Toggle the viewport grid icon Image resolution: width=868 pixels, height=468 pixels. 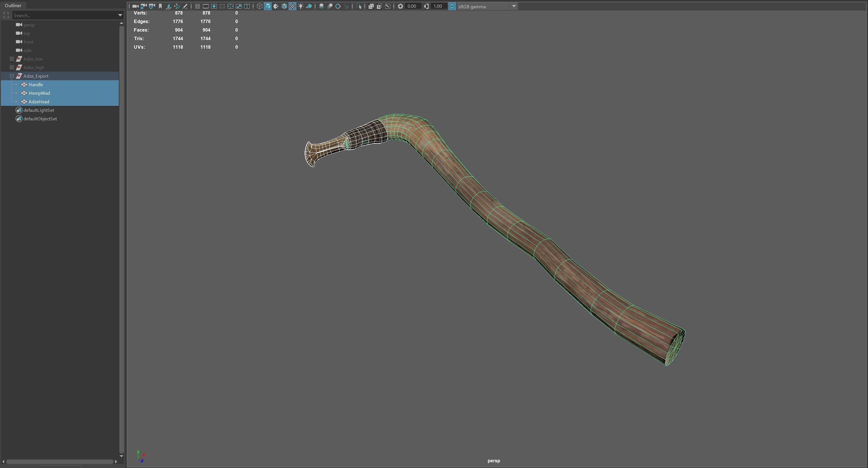(x=198, y=6)
